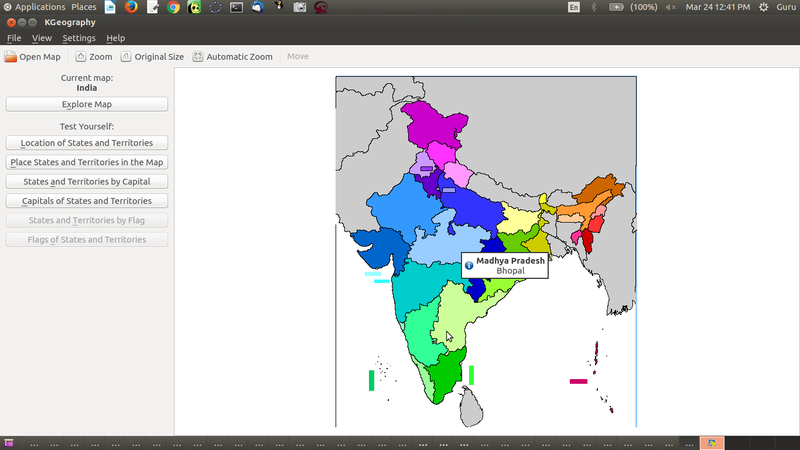Start Location of States and Territories test
This screenshot has height=450, width=800.
(87, 143)
